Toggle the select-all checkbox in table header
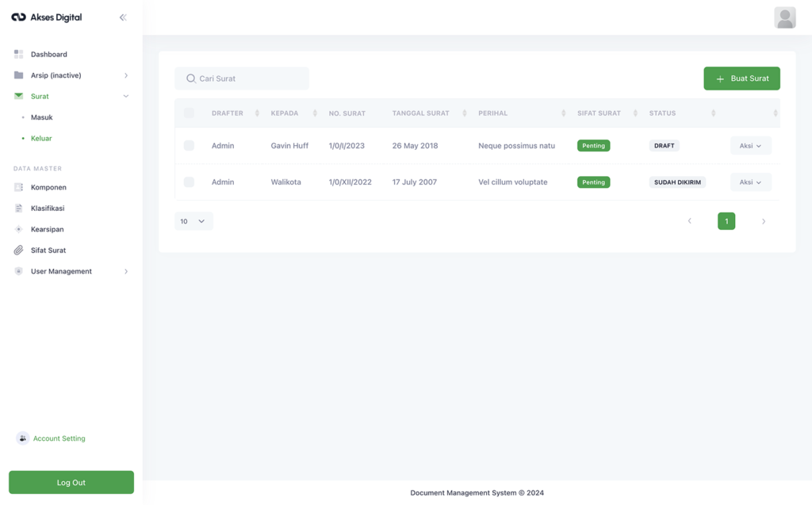This screenshot has width=812, height=505. click(x=189, y=113)
